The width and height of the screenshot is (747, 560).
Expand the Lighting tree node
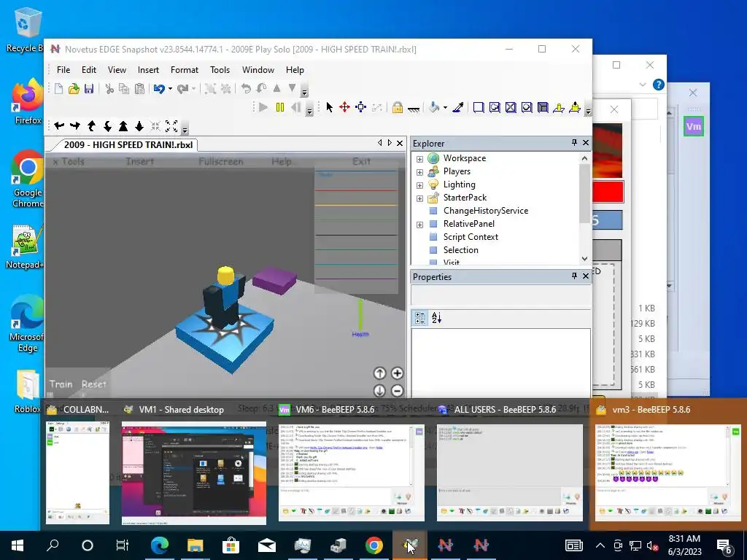coord(419,185)
